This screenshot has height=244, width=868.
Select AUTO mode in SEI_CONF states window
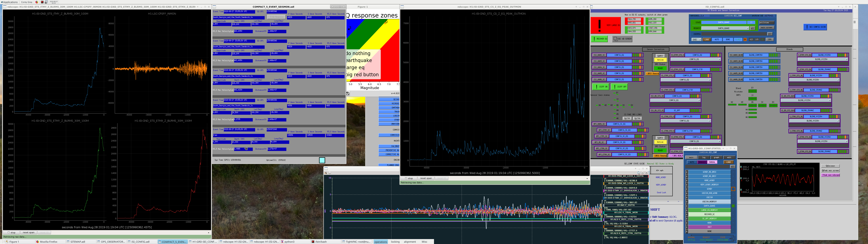(x=692, y=162)
